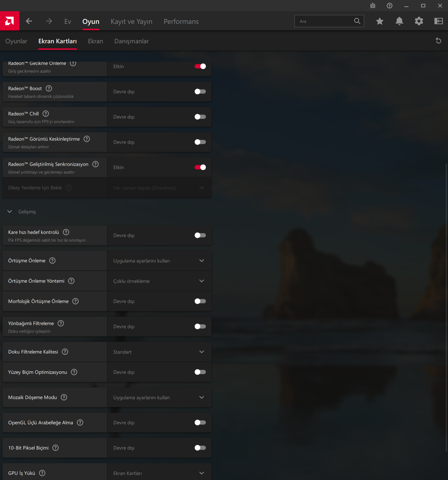Select the Oyun tab
Viewport: 448px width, 480px height.
91,21
